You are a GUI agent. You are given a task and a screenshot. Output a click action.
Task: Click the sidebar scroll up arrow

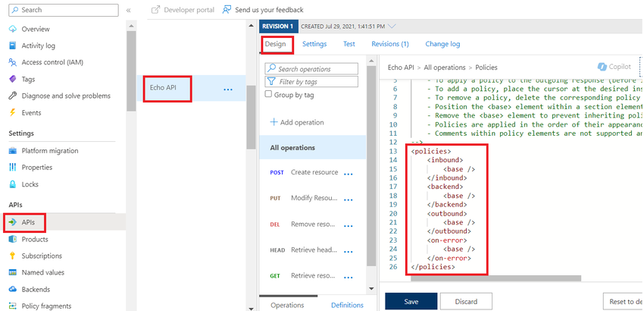pos(131,26)
